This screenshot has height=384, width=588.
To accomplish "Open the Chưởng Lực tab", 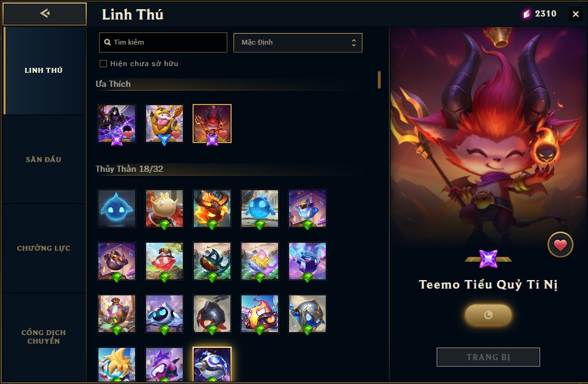I will 43,248.
